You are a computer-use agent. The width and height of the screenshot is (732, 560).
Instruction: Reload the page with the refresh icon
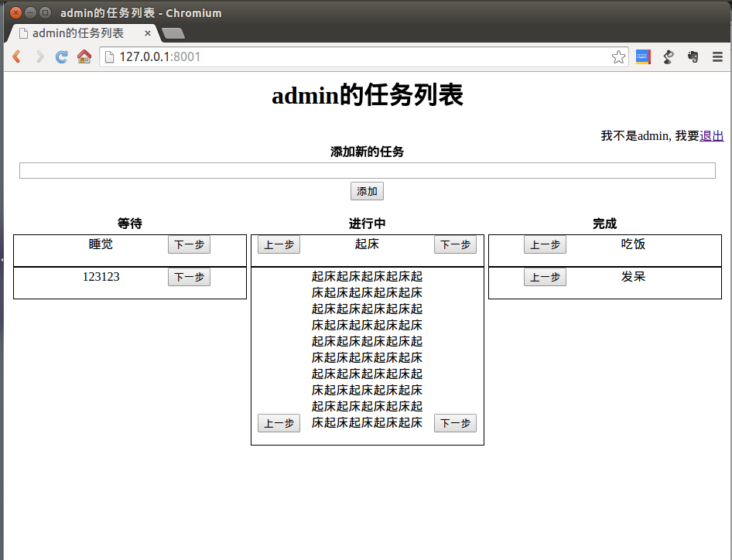click(62, 56)
